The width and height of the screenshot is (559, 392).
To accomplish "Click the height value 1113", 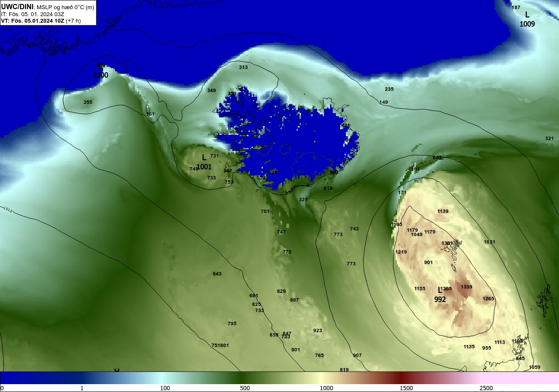I will [500, 342].
